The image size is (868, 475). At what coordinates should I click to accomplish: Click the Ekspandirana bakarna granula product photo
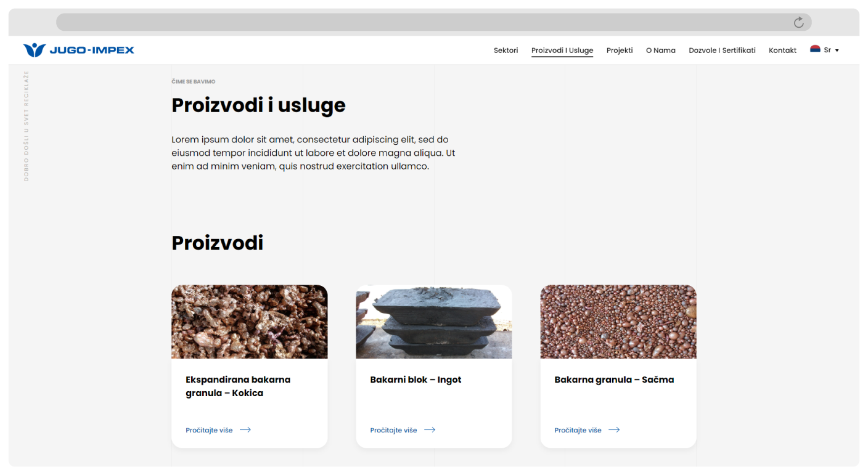click(249, 321)
